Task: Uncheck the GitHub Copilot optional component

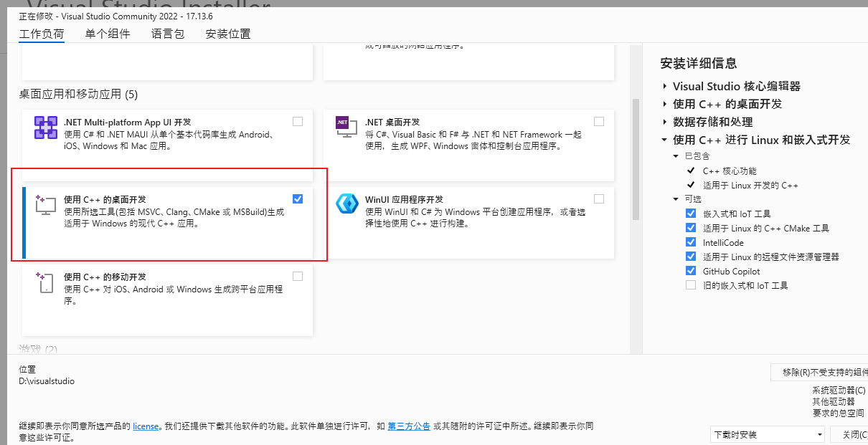Action: (691, 270)
